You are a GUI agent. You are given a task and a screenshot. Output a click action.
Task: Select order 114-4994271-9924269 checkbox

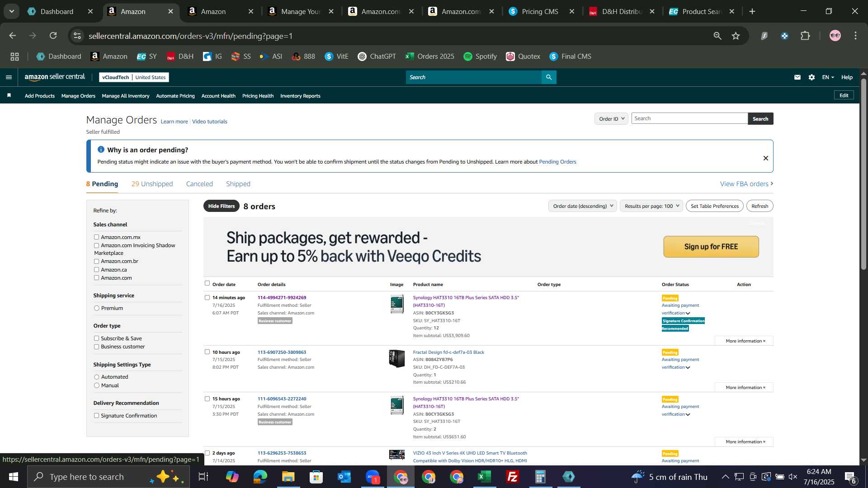tap(207, 297)
